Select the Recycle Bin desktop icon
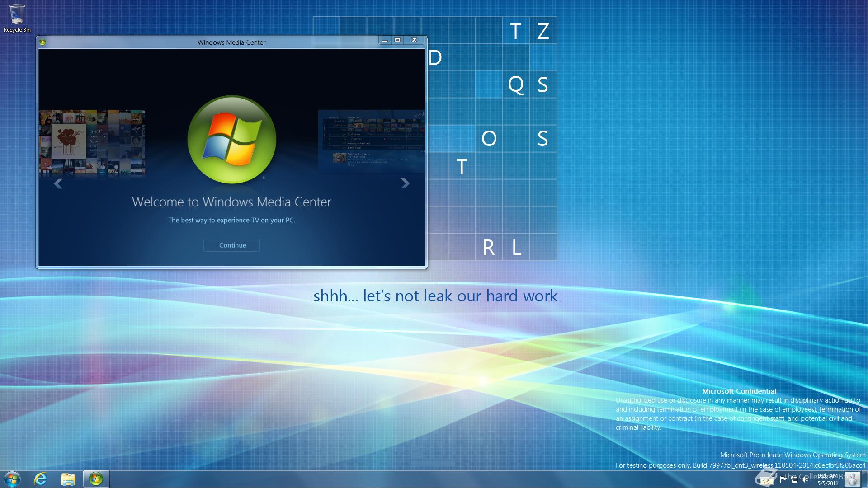868x488 pixels. point(17,19)
